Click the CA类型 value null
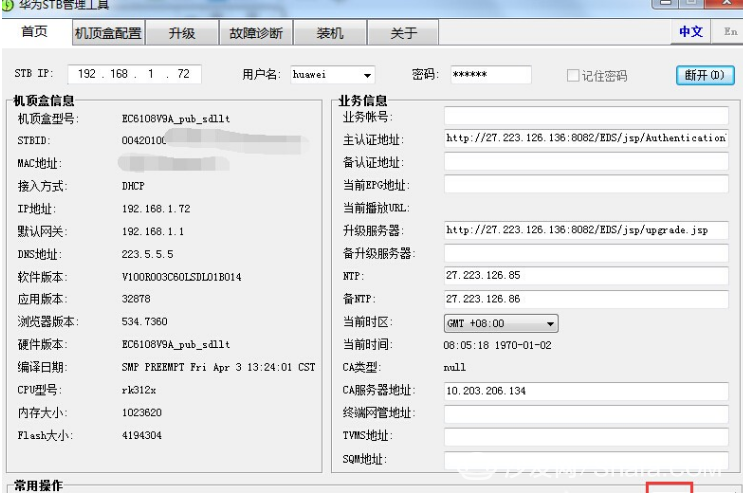The image size is (743, 493). point(454,367)
